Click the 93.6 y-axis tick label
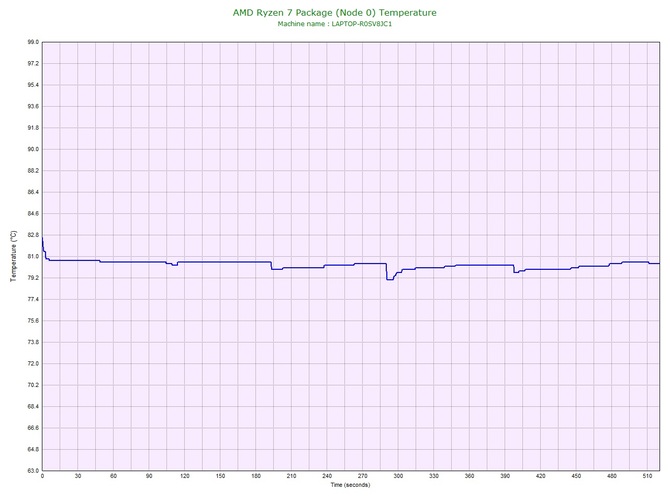Viewport: 670px width, 502px height. pos(33,106)
